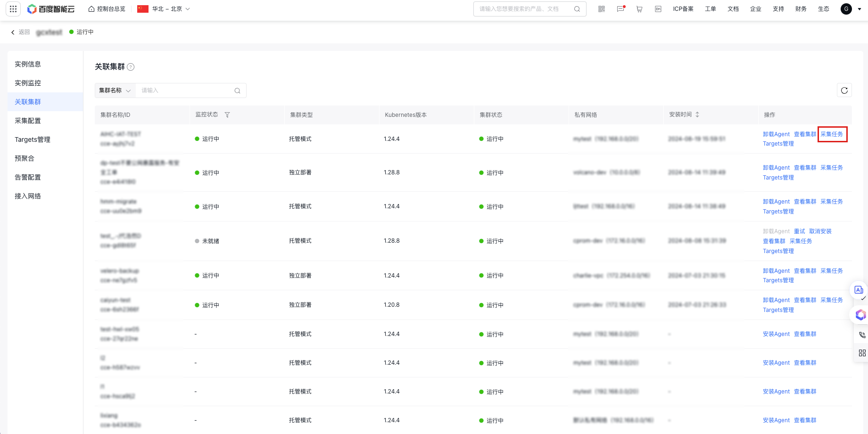
Task: Click 卸载Agent for the 1.20.8 cluster
Action: [776, 300]
